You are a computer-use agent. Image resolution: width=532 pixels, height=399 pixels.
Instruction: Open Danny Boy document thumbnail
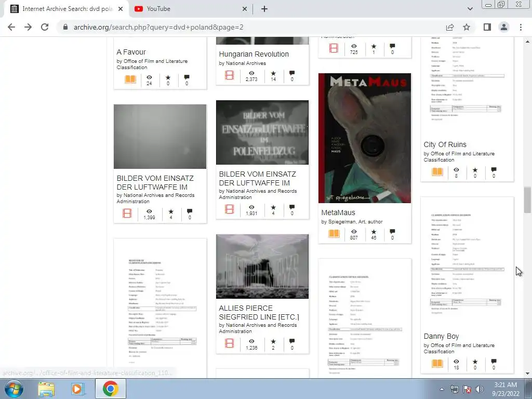467,262
